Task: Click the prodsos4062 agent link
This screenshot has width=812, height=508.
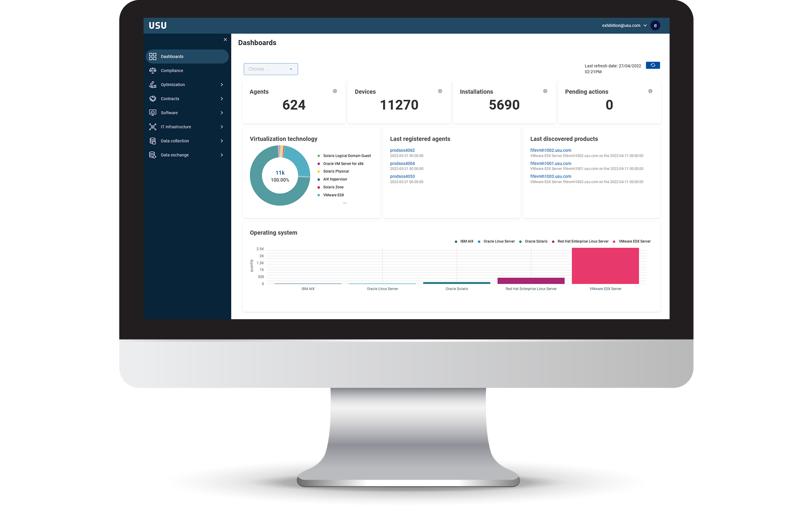Action: tap(403, 150)
